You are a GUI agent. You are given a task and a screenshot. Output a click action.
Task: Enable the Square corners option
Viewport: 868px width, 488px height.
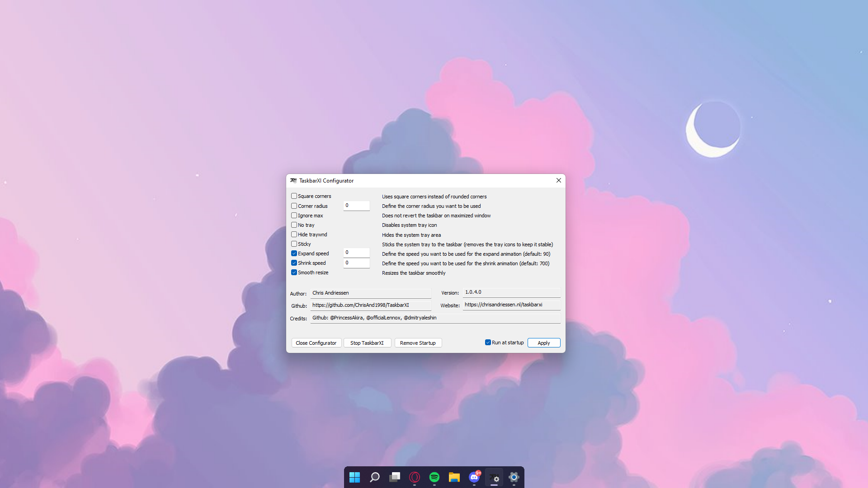click(294, 196)
